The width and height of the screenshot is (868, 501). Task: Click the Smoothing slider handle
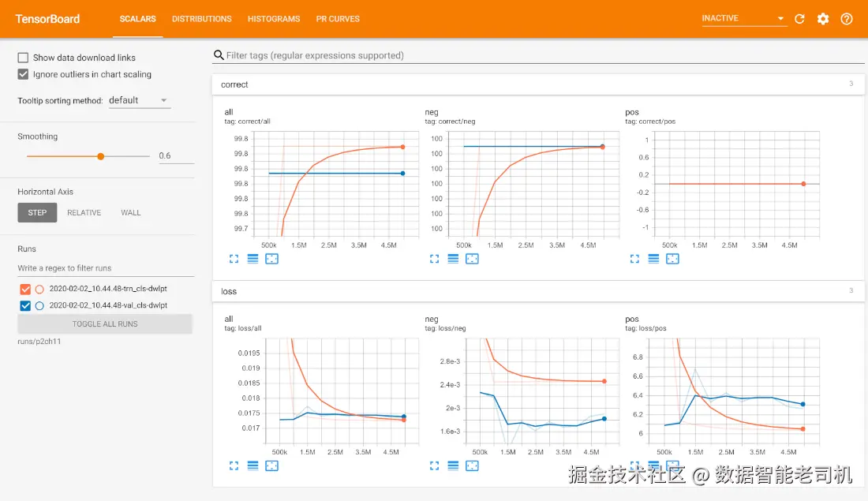pos(101,156)
